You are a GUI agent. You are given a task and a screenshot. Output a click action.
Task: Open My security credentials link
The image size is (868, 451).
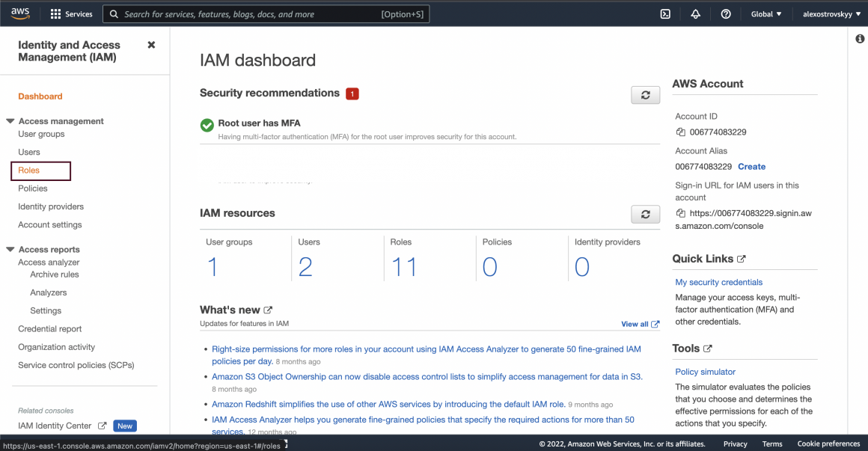click(718, 282)
